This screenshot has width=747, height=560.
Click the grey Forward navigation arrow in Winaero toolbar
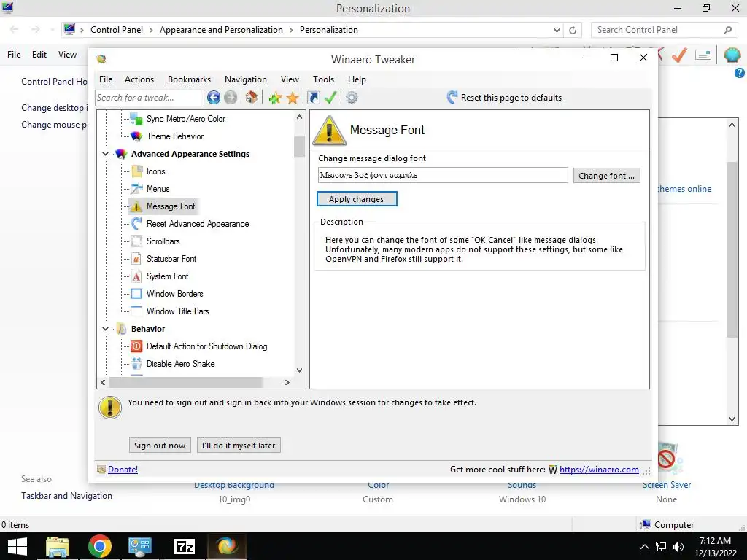[x=231, y=98]
